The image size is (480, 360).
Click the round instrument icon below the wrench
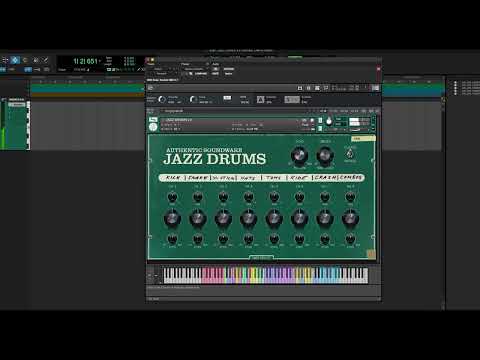tap(153, 127)
